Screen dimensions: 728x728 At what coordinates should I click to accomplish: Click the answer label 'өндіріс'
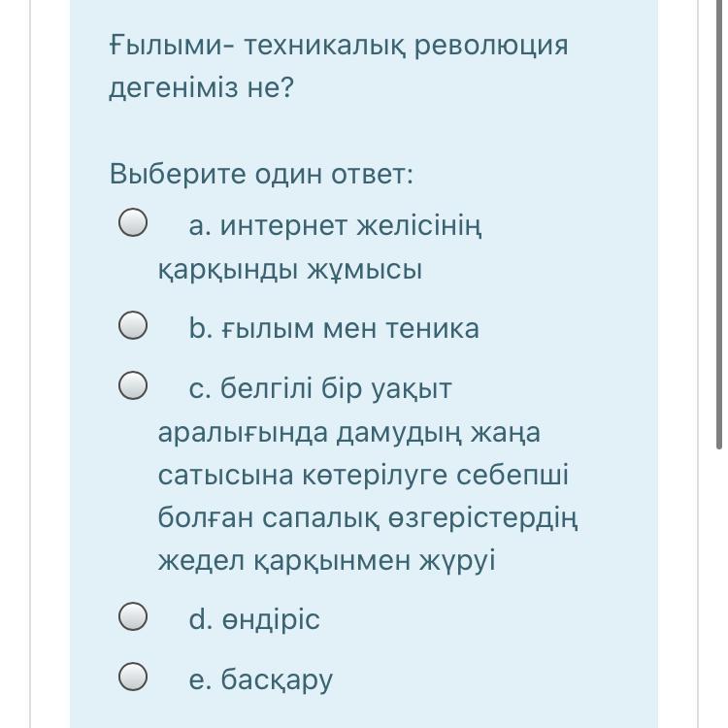click(x=271, y=620)
